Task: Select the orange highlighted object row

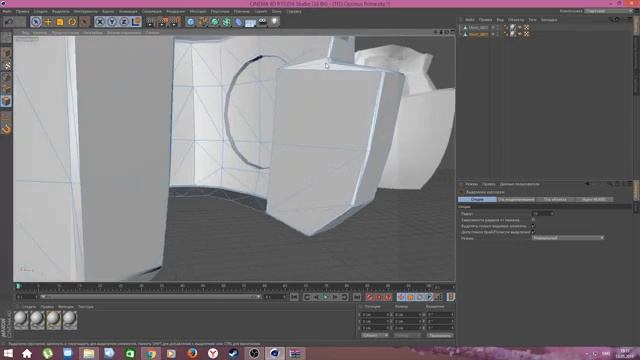Action: [x=478, y=34]
